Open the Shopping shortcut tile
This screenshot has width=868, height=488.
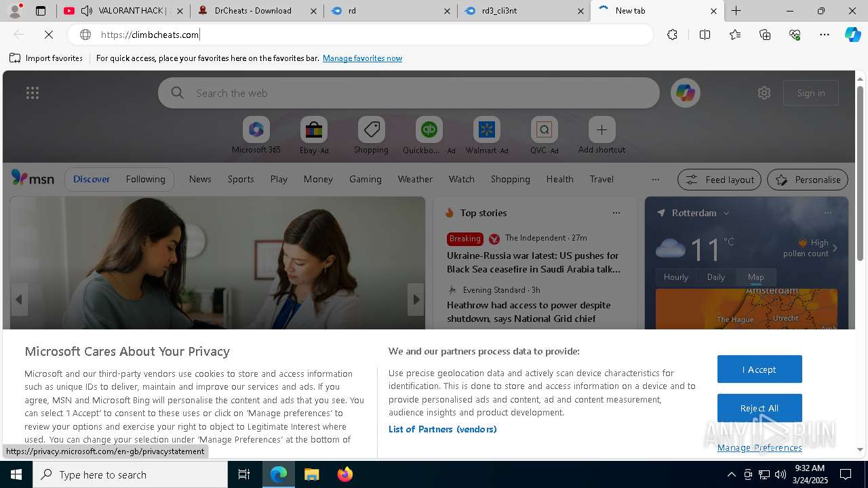pyautogui.click(x=371, y=136)
